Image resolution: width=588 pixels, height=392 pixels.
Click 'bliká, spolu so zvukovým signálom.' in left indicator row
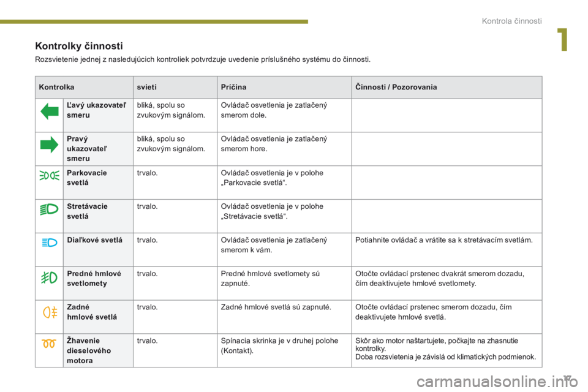pos(171,110)
